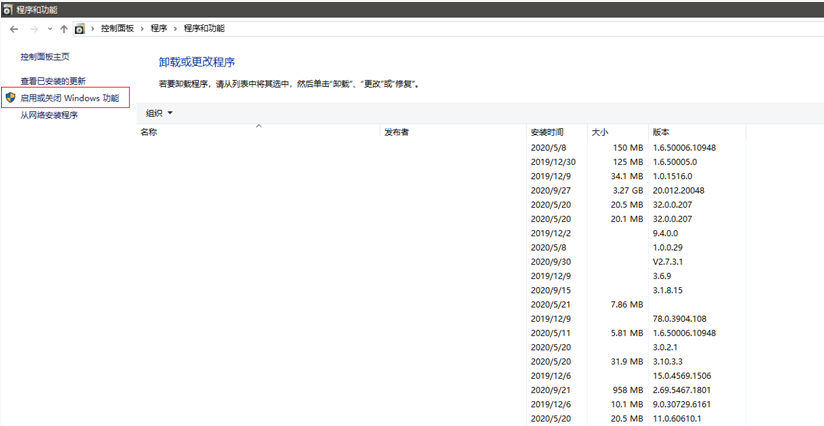Click the shield icon beside 启用或关闭 Windows 功能
The height and width of the screenshot is (426, 824).
[x=11, y=98]
